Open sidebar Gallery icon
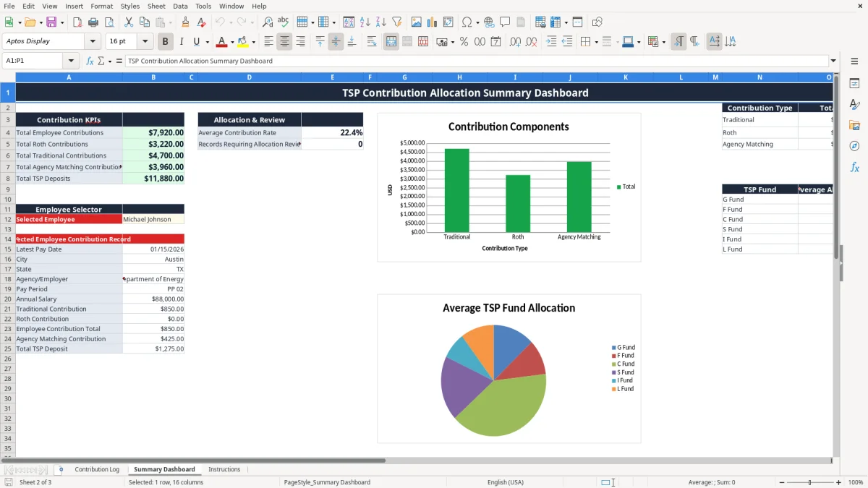The image size is (868, 488). [x=854, y=125]
